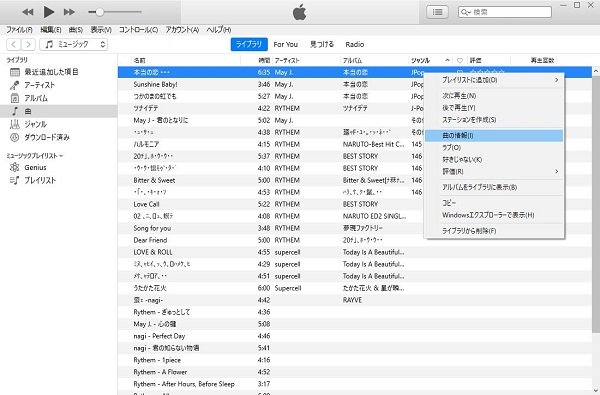Choose コピー from context menu

(x=494, y=203)
